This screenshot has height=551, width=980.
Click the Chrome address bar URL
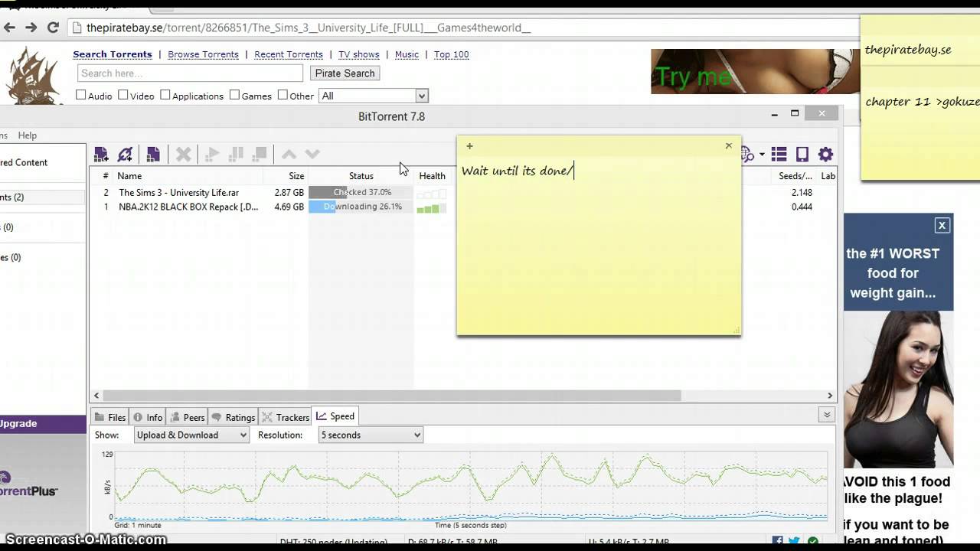point(309,28)
